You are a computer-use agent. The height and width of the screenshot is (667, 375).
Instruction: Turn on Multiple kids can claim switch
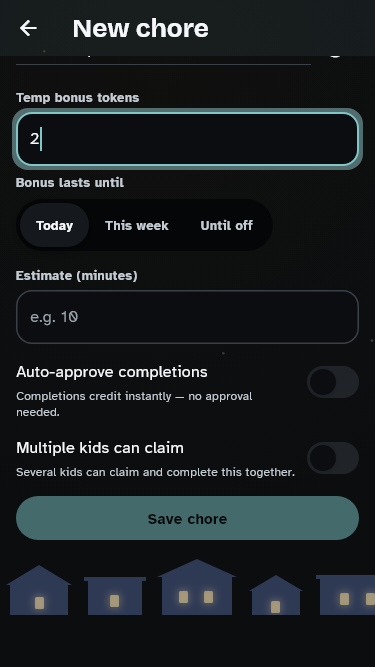click(333, 458)
